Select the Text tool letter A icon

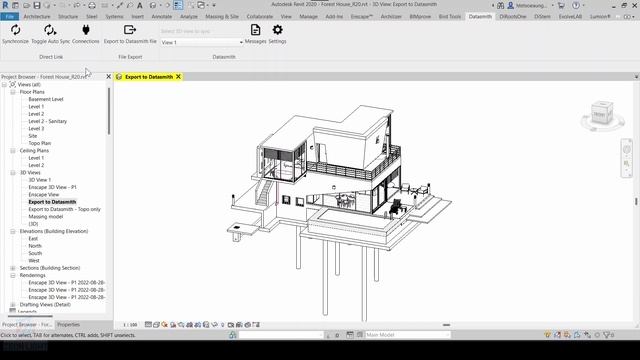pos(140,6)
